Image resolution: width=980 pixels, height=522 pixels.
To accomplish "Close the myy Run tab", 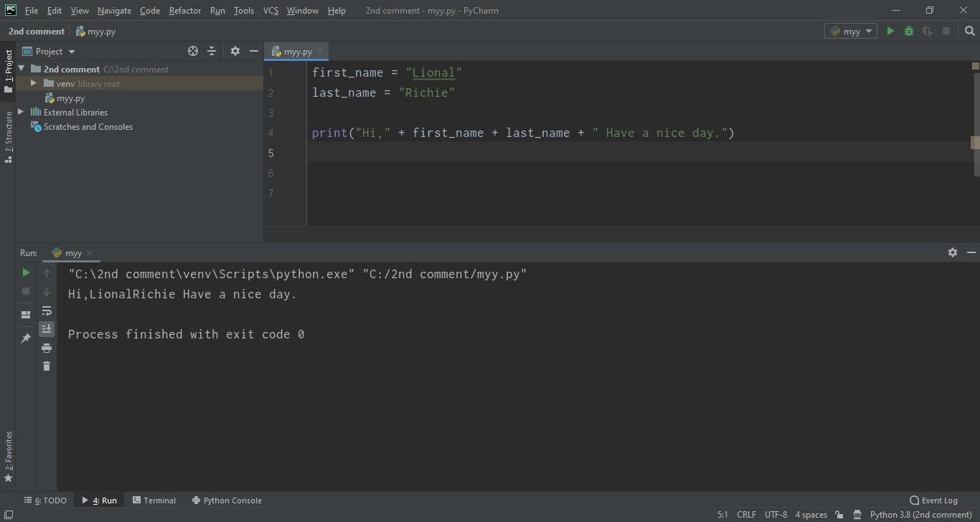I will pyautogui.click(x=90, y=252).
